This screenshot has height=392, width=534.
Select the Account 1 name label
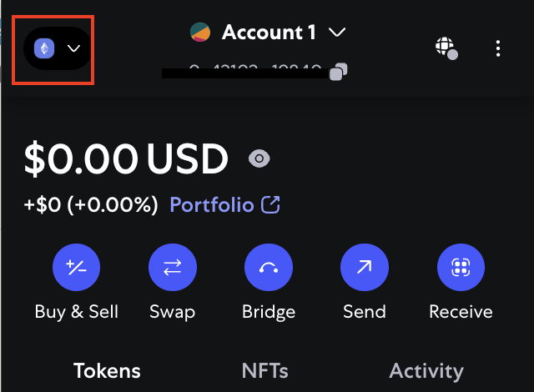(x=269, y=33)
